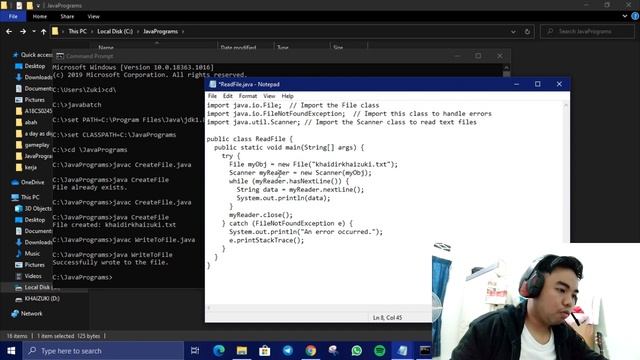Refresh the JavaPrograms folder view
The height and width of the screenshot is (360, 640).
[527, 31]
